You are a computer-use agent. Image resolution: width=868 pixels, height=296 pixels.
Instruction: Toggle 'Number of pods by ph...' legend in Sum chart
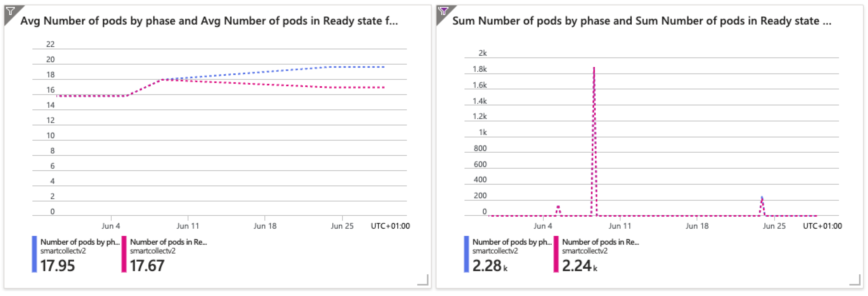coord(512,242)
